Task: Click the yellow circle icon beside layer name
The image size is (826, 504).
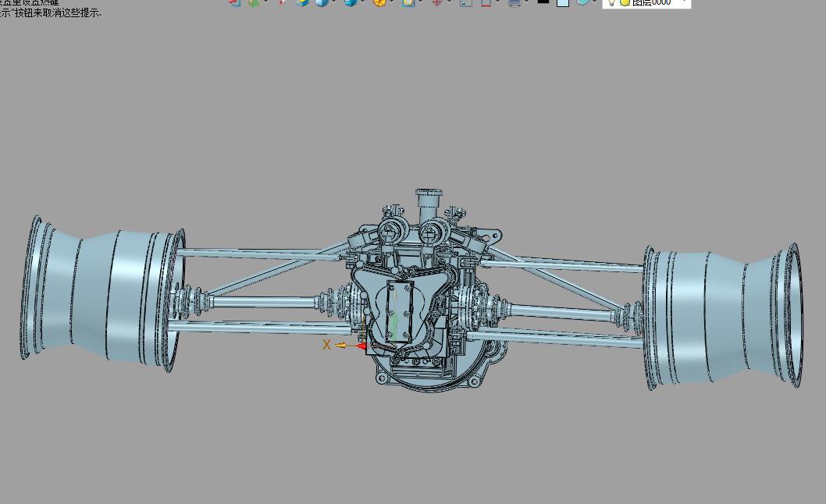Action: click(625, 2)
